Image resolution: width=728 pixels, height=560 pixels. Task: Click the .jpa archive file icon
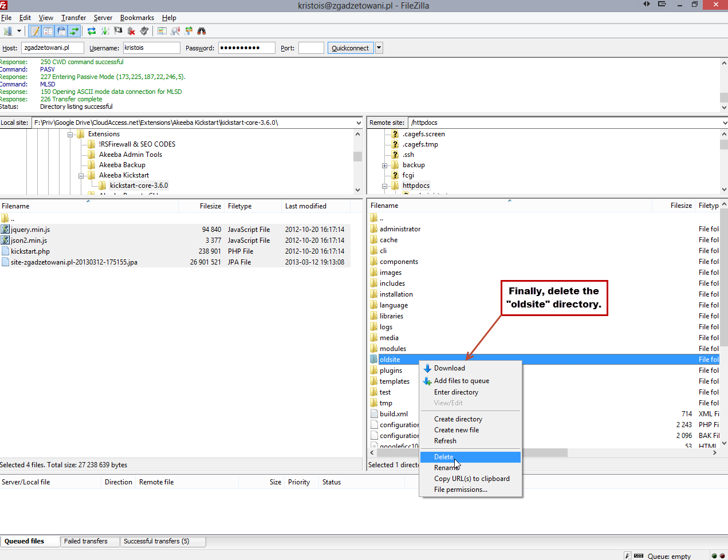coord(5,262)
